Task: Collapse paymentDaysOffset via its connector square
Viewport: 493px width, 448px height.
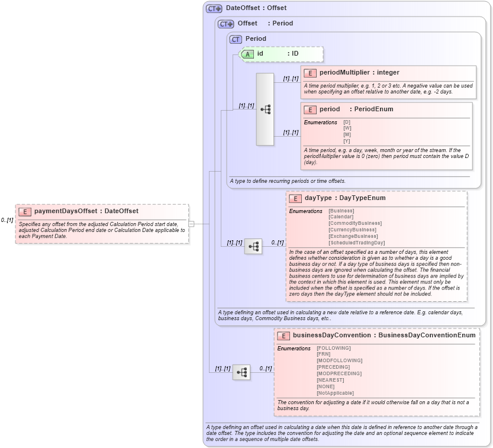Action: [x=191, y=224]
